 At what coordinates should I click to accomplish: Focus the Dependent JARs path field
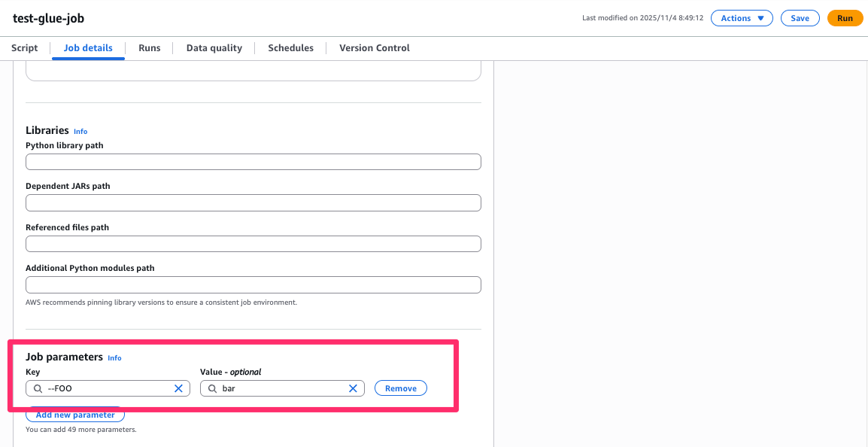(253, 202)
